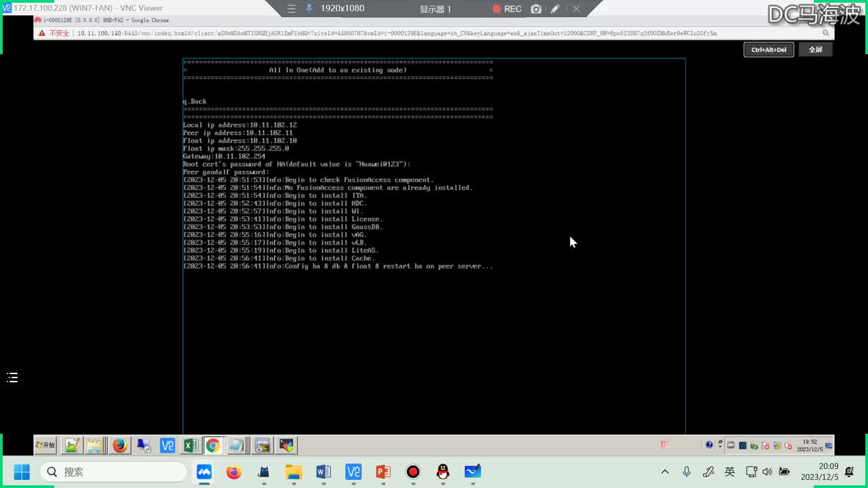Open Notepad++ in Win7 taskbar
The width and height of the screenshot is (868, 488).
pyautogui.click(x=72, y=445)
